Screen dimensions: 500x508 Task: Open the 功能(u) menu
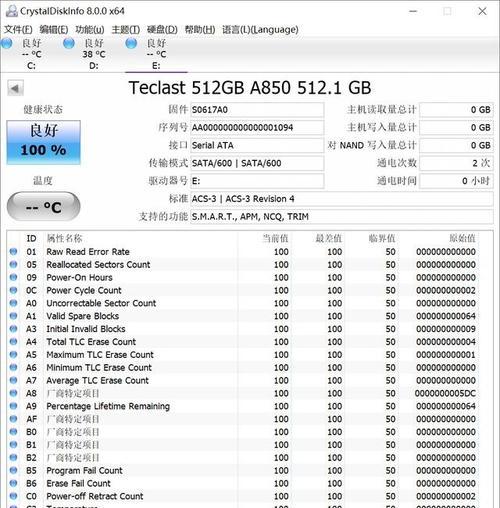90,30
